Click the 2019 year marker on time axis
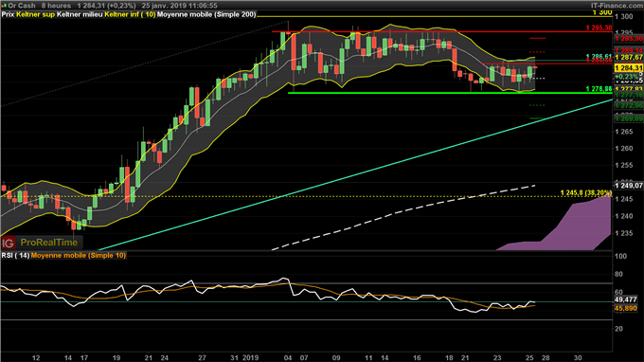Screen dimensions: 644x362 [250, 358]
